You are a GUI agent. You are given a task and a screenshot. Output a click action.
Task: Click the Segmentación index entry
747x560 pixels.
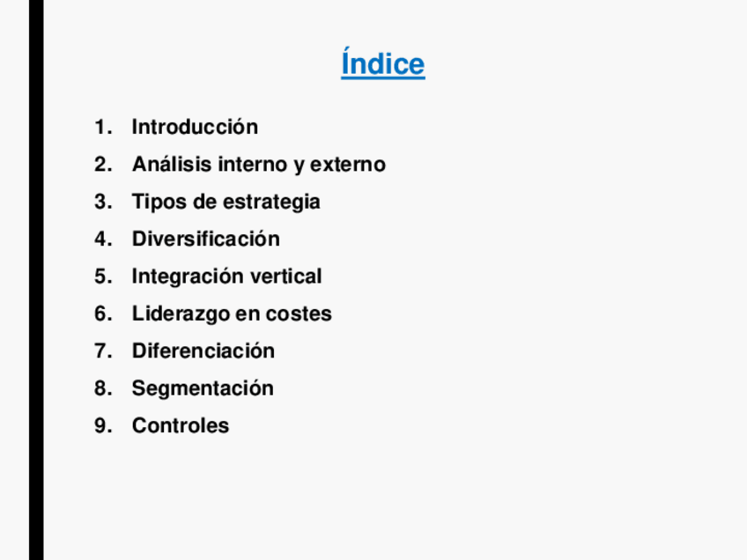[203, 388]
